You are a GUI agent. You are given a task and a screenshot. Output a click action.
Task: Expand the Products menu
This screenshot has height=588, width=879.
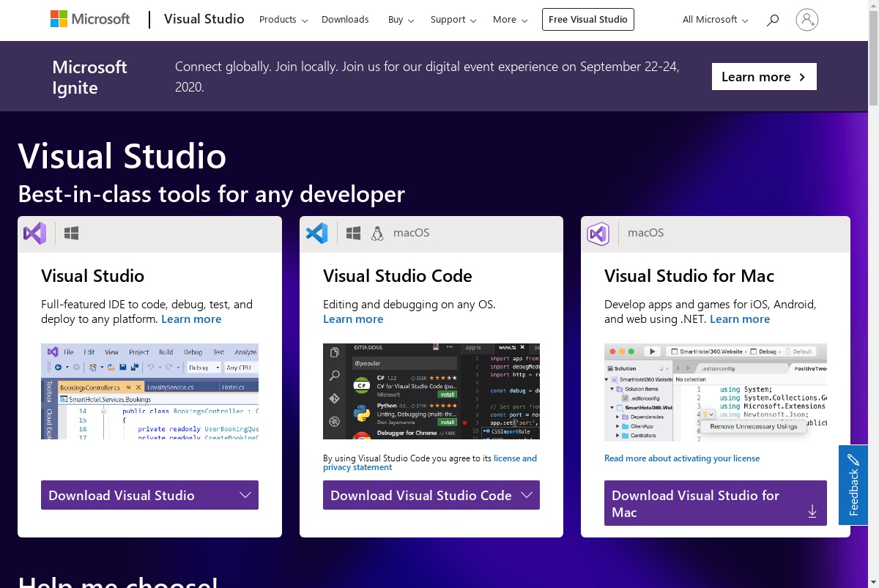(283, 20)
